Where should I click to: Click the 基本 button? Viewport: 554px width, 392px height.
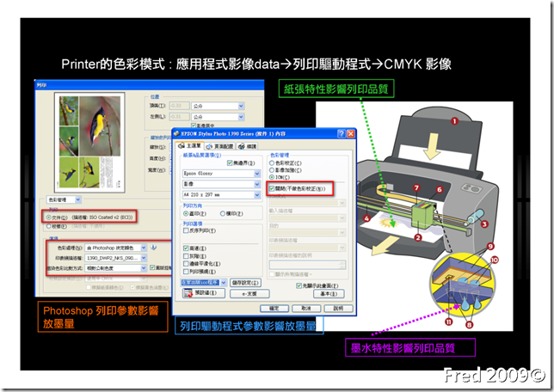click(329, 293)
